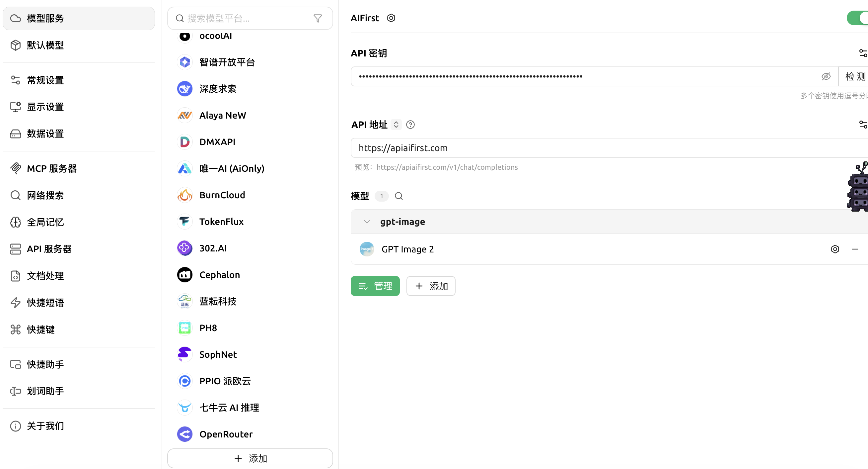Click 添加 button below the provider list
The height and width of the screenshot is (469, 868).
click(250, 459)
